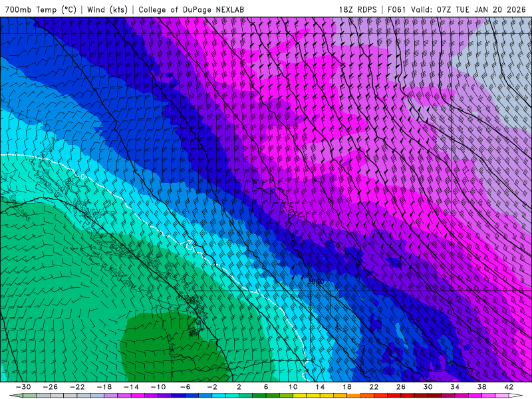Click the "18Z RDPS" model run label
Image resolution: width=532 pixels, height=399 pixels.
coord(358,9)
